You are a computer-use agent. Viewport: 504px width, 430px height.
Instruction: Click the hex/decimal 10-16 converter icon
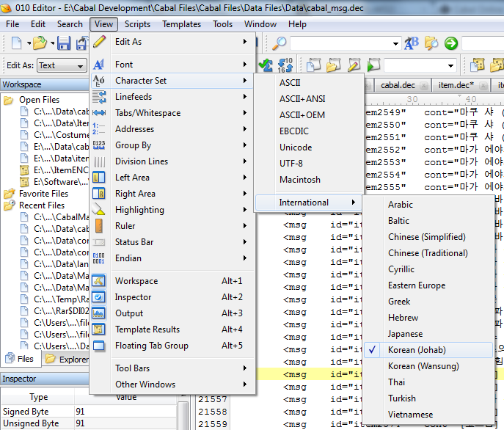(x=285, y=65)
